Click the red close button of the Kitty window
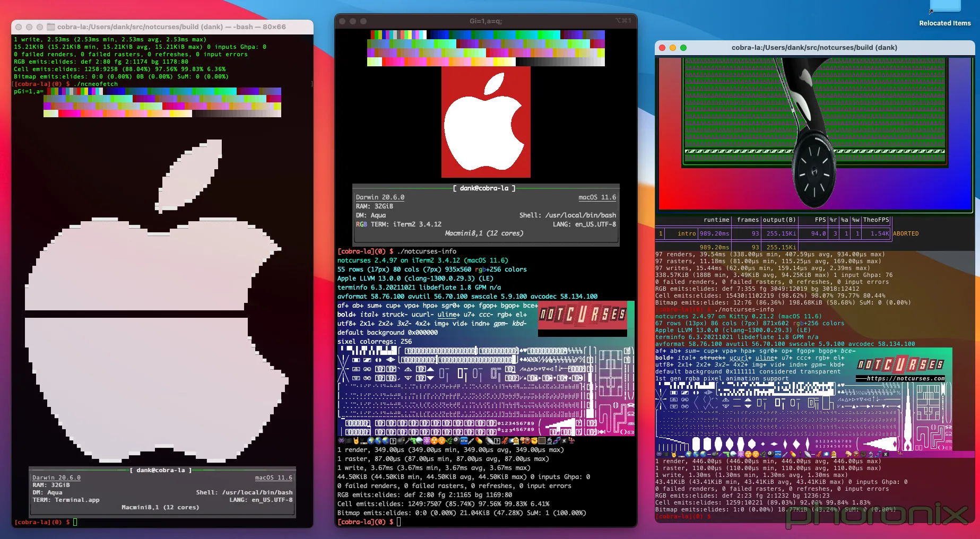 [662, 48]
